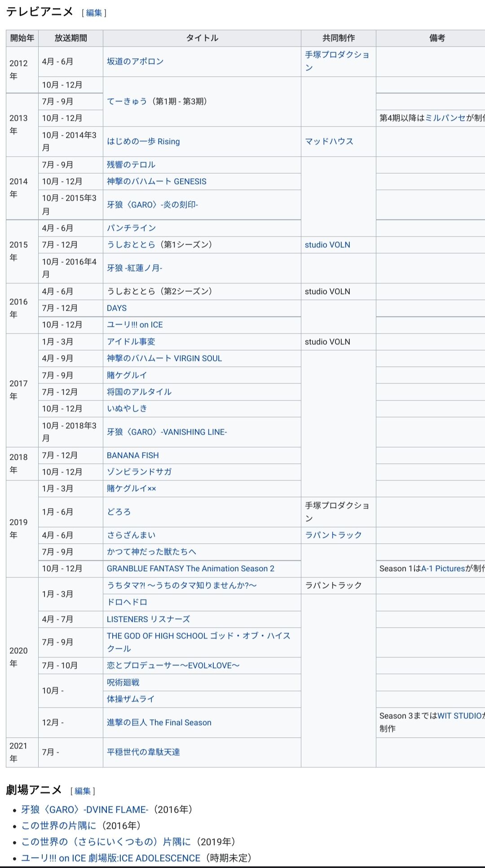Open the 神撃のバハムート GENESIS link

[157, 181]
